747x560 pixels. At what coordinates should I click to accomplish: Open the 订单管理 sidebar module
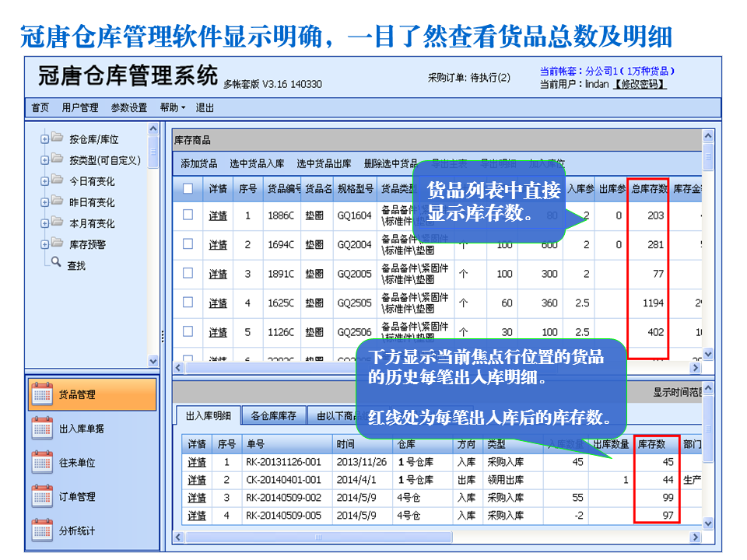(75, 497)
